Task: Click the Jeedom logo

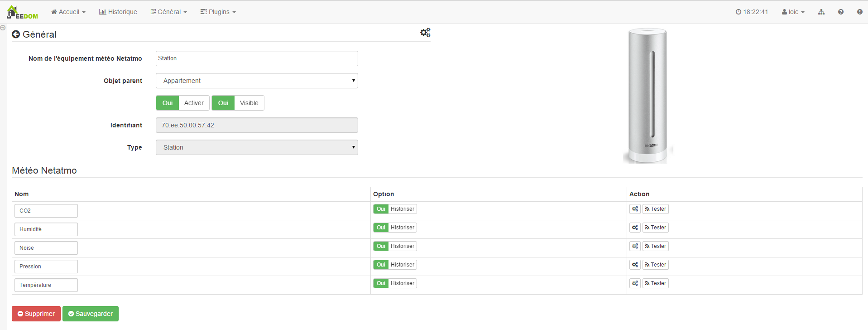Action: click(x=22, y=12)
